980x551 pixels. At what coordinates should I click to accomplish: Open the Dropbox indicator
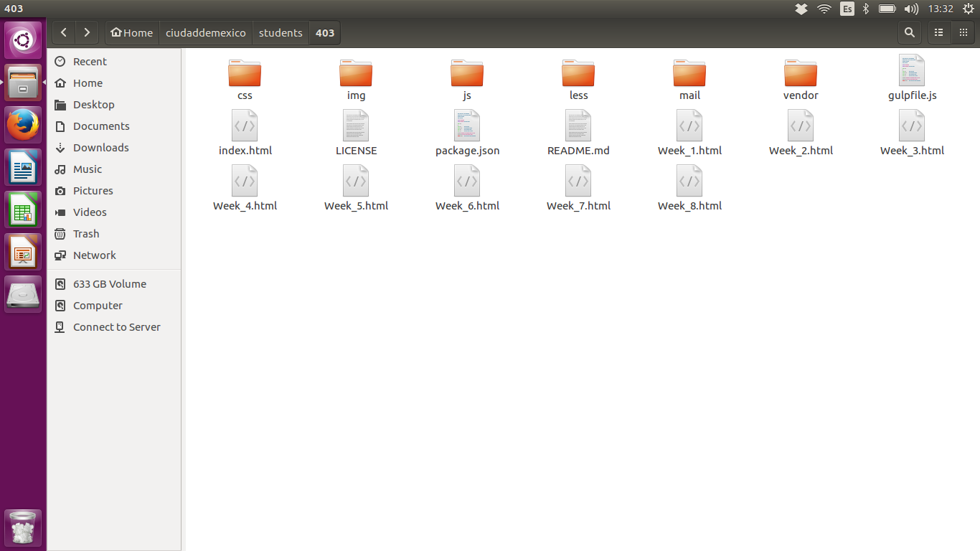click(x=802, y=9)
